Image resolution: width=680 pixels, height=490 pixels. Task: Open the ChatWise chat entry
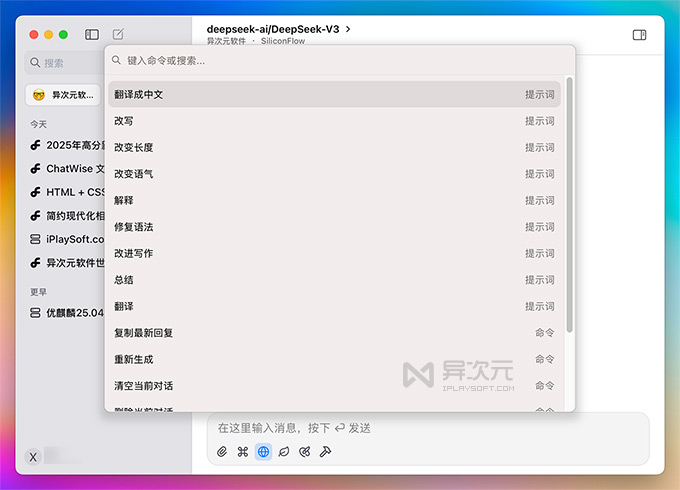click(67, 169)
